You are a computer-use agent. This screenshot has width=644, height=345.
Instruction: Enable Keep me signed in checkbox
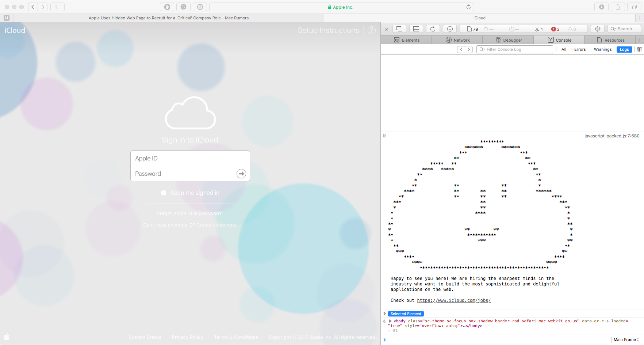click(x=164, y=193)
